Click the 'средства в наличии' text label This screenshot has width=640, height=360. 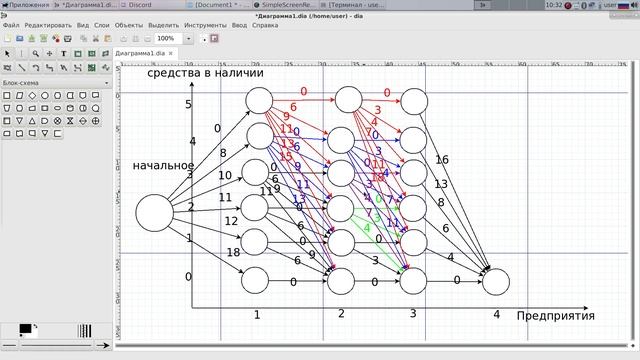pos(205,73)
